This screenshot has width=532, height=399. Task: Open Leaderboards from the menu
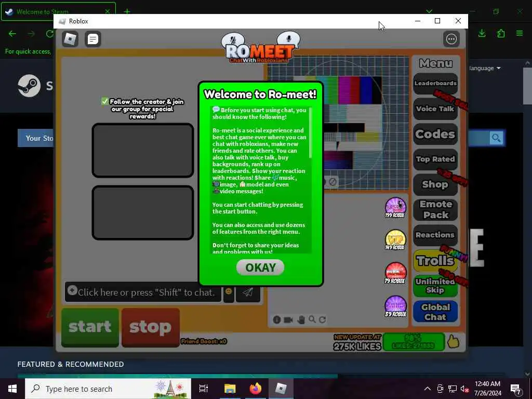(435, 84)
